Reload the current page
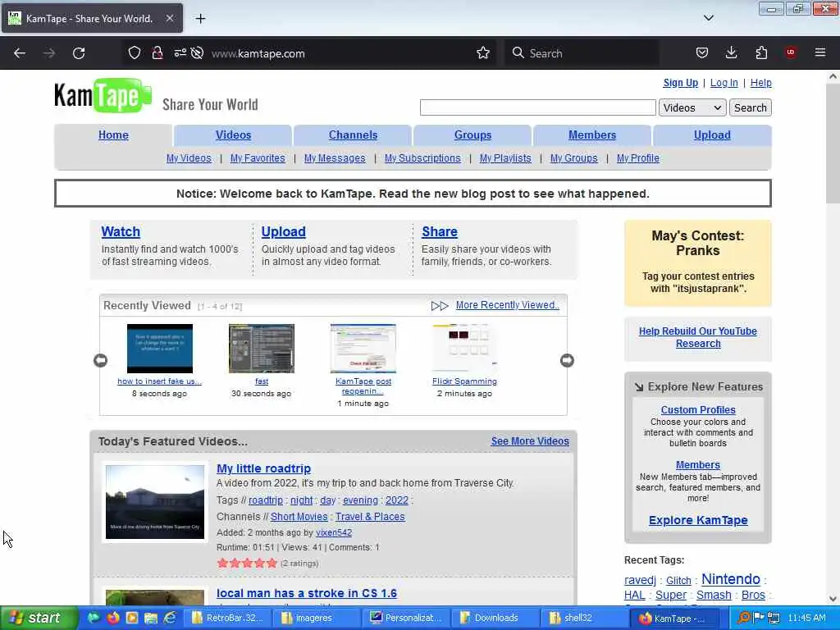Image resolution: width=840 pixels, height=630 pixels. coord(79,53)
